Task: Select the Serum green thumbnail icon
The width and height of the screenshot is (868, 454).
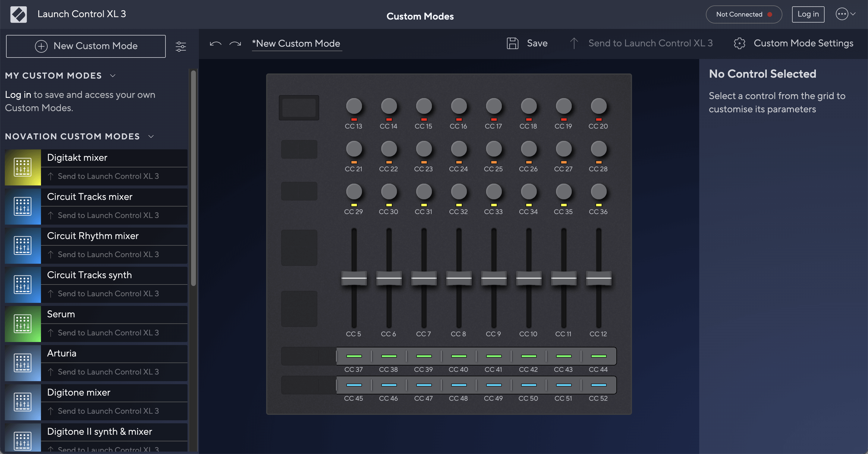Action: point(23,323)
